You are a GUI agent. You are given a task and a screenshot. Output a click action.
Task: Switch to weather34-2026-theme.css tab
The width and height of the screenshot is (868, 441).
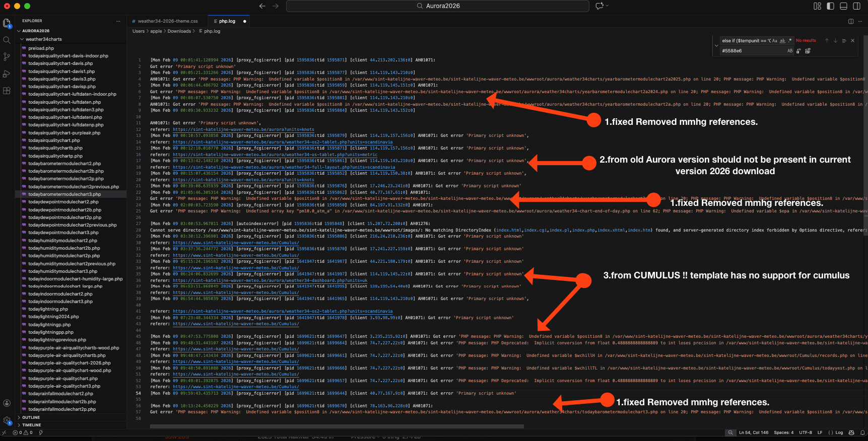(167, 21)
